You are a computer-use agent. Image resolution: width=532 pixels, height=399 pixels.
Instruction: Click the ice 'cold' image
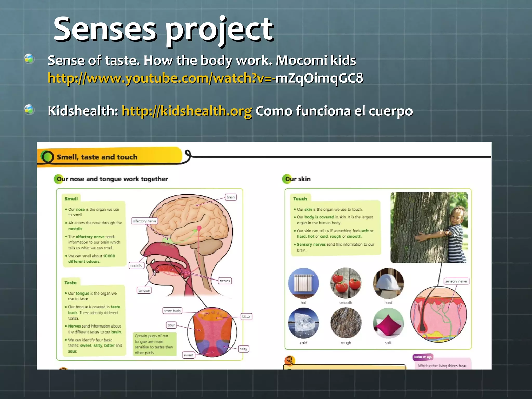tap(303, 323)
